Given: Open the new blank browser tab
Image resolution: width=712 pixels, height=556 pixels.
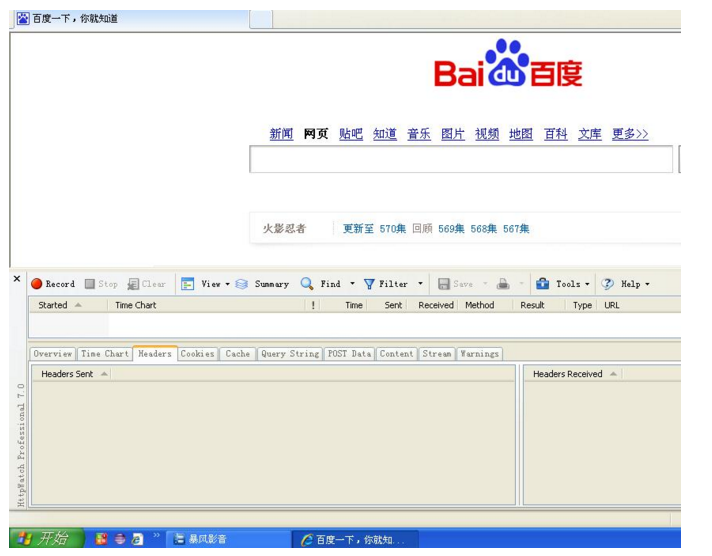Looking at the screenshot, I should [261, 19].
